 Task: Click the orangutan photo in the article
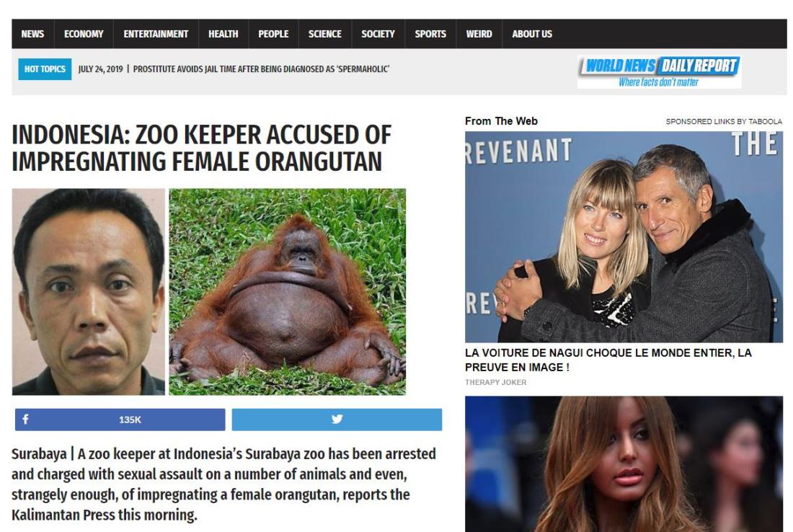tap(287, 292)
